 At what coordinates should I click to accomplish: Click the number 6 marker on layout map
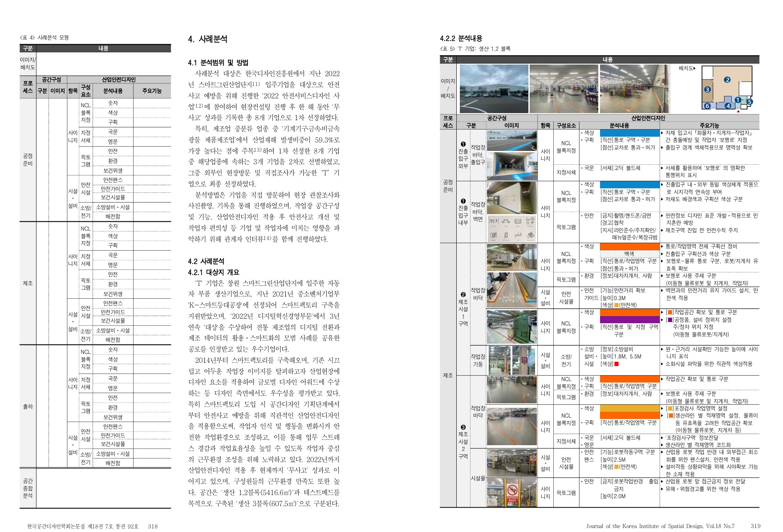click(706, 106)
